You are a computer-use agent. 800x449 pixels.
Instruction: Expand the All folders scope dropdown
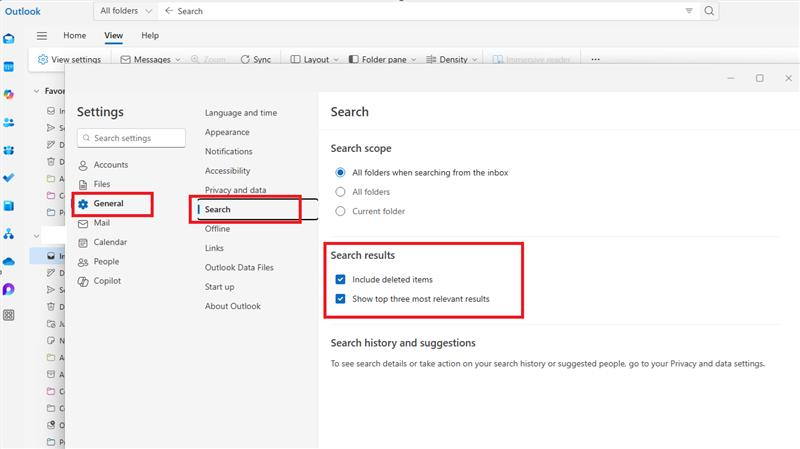[x=126, y=11]
